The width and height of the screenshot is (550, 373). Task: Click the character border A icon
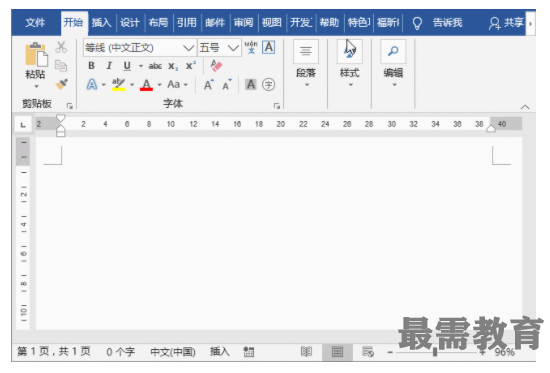point(269,47)
